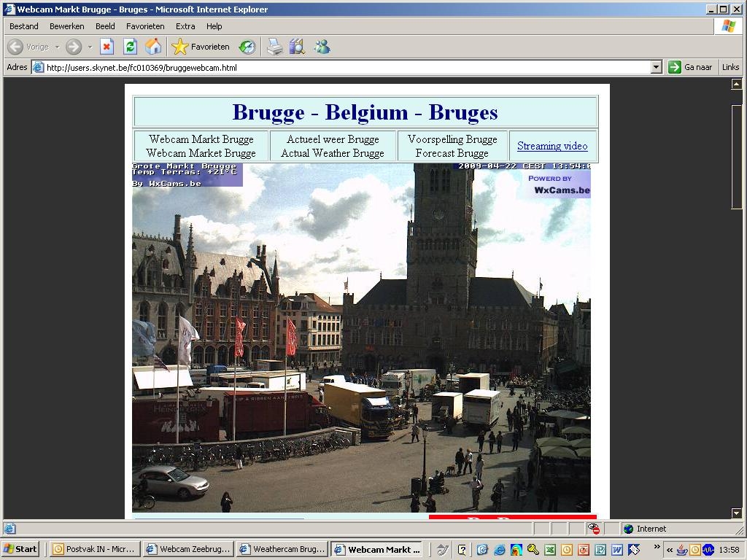The height and width of the screenshot is (560, 747).
Task: Follow the Streaming video link
Action: tap(552, 146)
